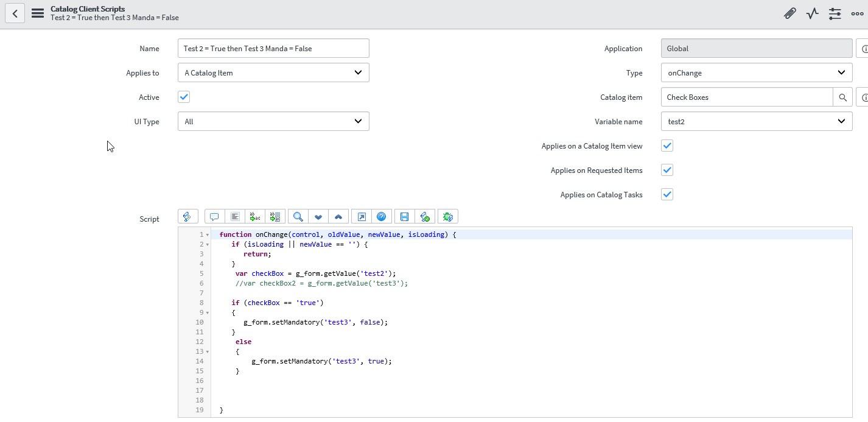Click find previous up-chevron icon
The width and height of the screenshot is (868, 422).
pos(338,216)
